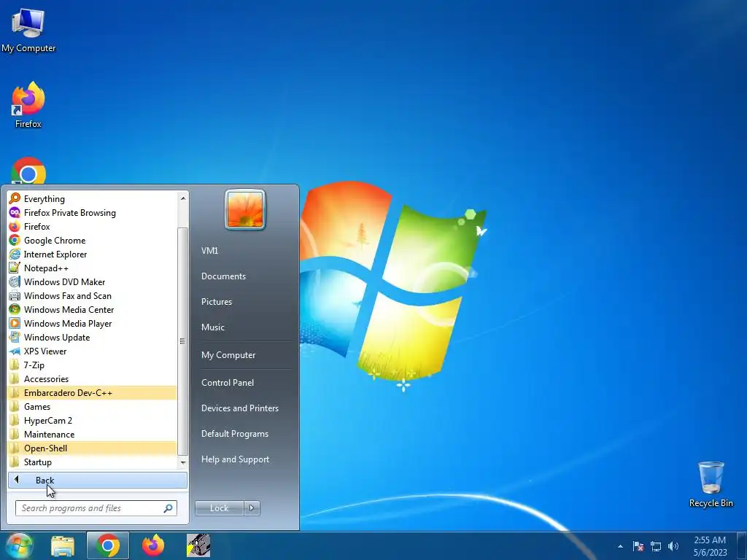Show hidden tray icons arrow
Image resolution: width=747 pixels, height=560 pixels.
[x=620, y=546]
